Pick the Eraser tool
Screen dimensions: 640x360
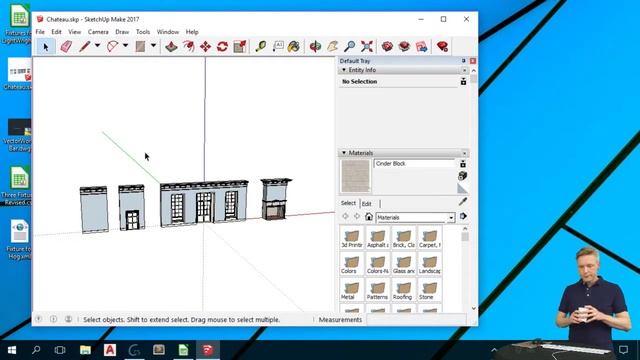(66, 47)
